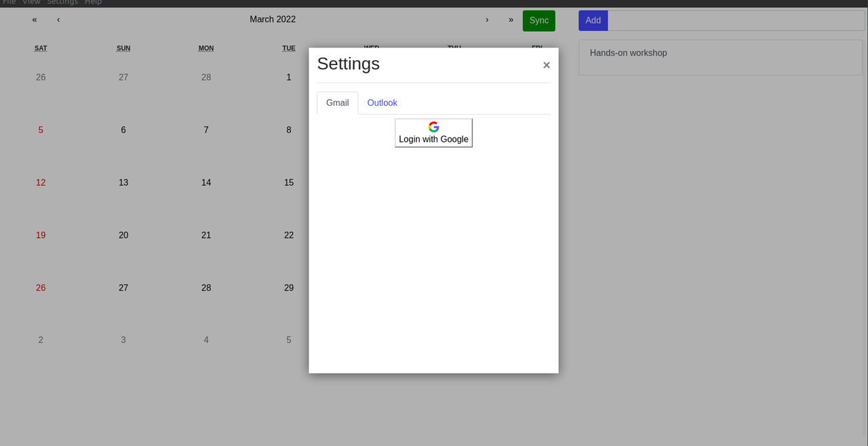
Task: Select March 29 on the calendar
Action: 289,288
